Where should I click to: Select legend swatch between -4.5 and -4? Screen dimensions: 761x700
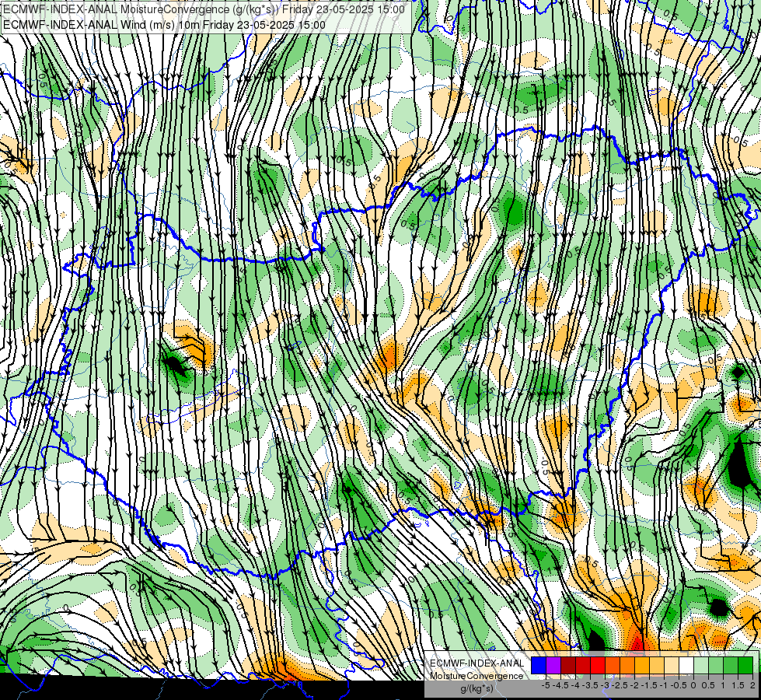click(568, 666)
